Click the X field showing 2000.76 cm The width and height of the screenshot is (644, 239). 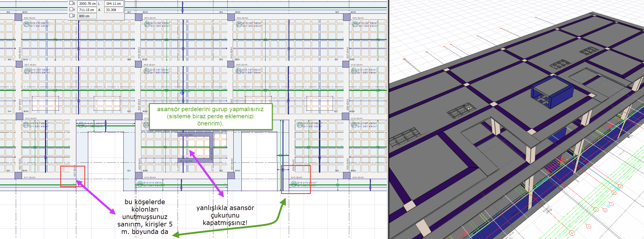tap(87, 4)
